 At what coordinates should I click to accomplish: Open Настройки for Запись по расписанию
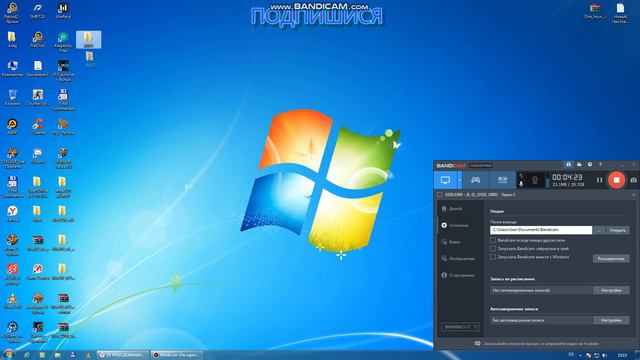click(x=611, y=290)
